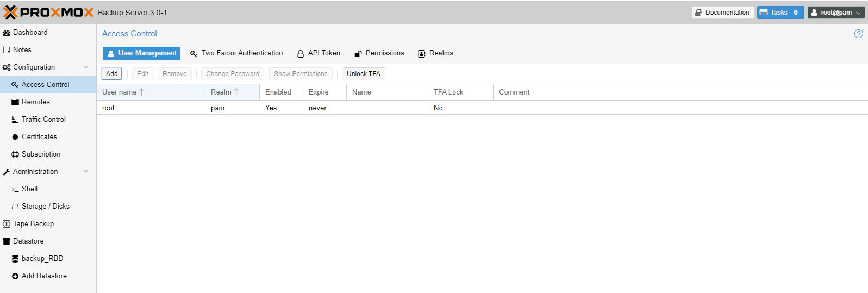Switch to Two Factor Authentication tab
Image resolution: width=868 pixels, height=293 pixels.
pos(236,53)
